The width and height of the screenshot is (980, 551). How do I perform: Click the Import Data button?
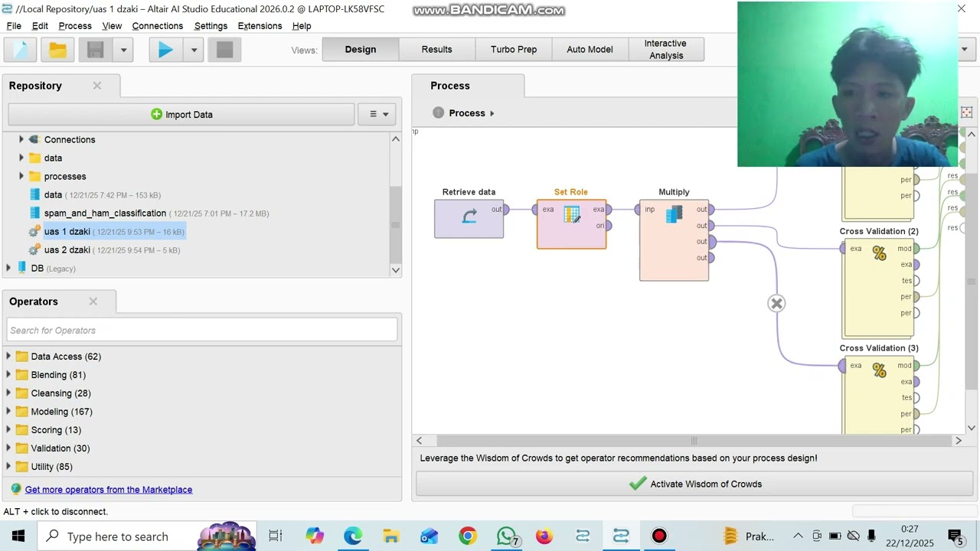[181, 115]
